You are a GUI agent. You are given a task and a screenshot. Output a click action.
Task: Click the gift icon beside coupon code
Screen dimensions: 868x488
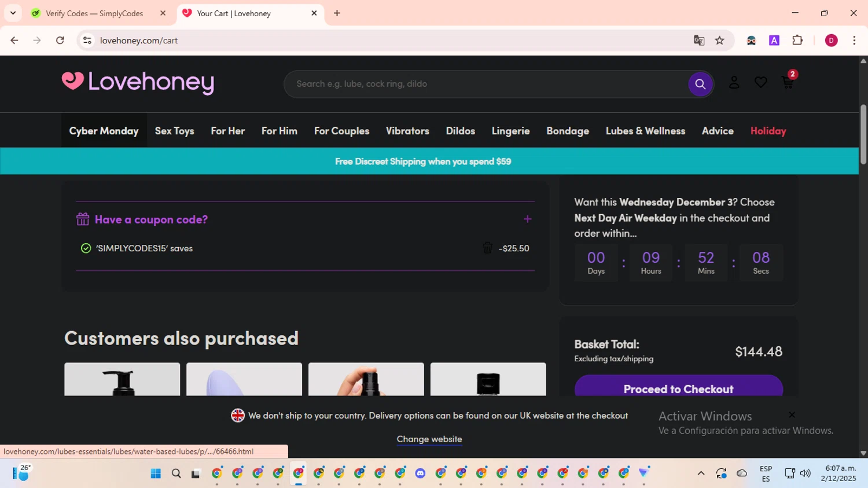83,219
